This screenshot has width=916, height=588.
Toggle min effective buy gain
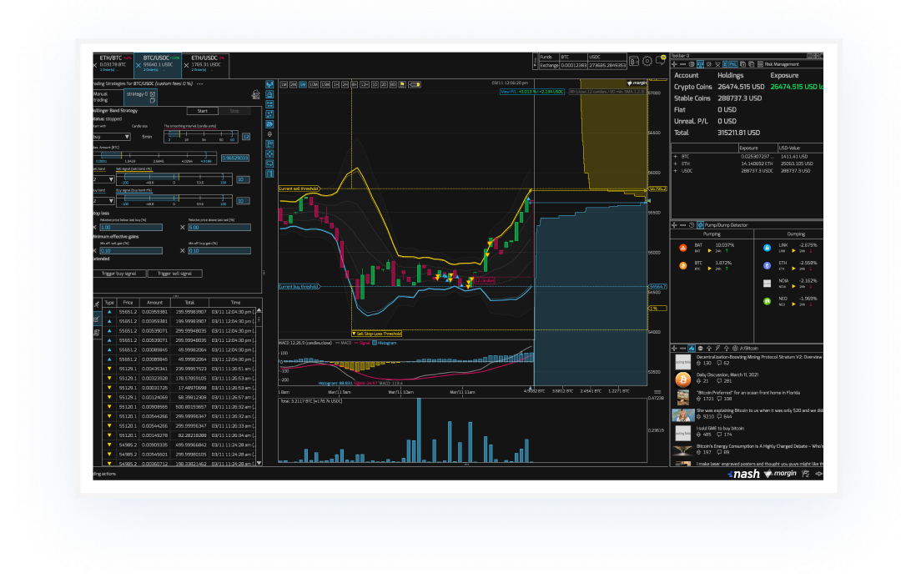(x=182, y=250)
